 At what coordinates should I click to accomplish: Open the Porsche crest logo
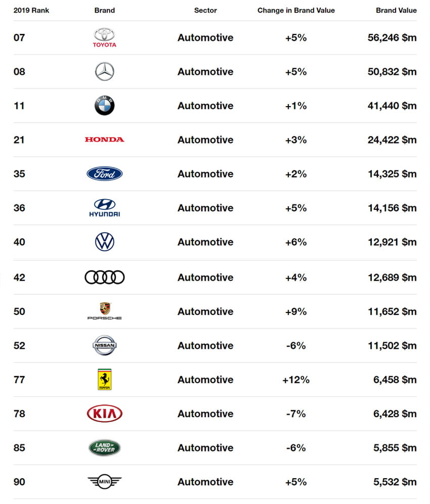tap(104, 311)
